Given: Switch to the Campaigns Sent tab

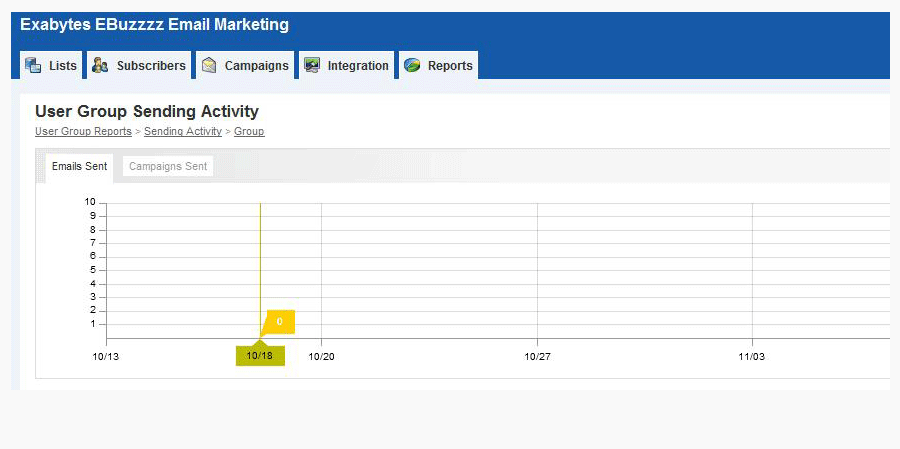Looking at the screenshot, I should 168,166.
